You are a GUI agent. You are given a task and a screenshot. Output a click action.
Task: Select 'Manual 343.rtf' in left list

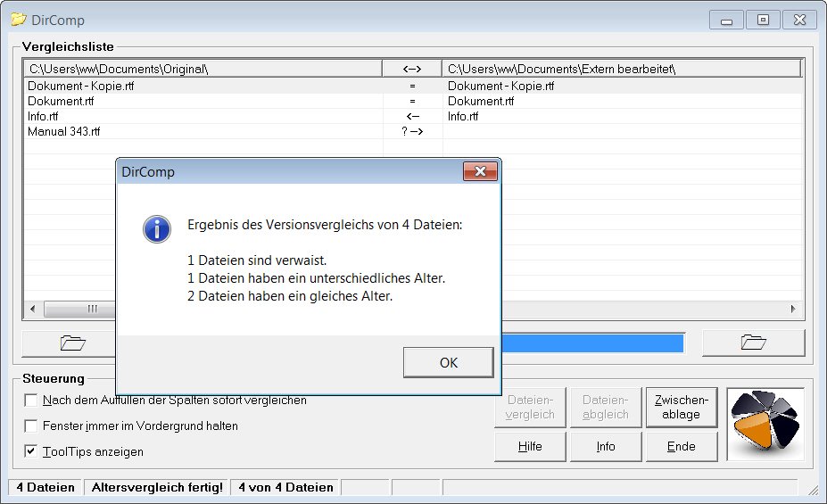point(64,131)
